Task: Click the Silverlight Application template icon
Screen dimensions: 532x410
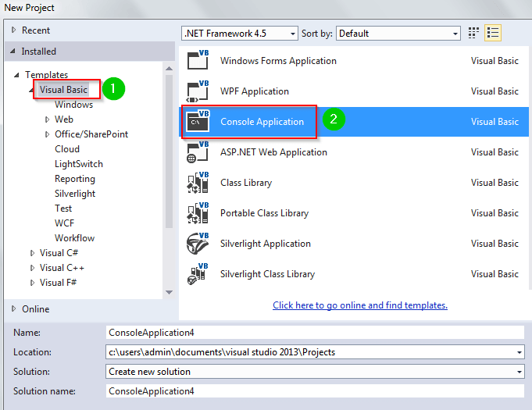Action: coord(197,244)
